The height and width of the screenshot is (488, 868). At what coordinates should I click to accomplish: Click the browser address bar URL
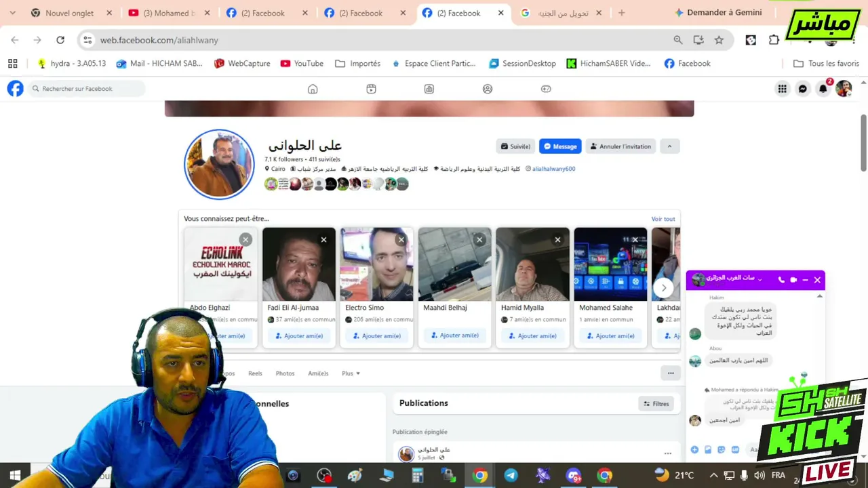[159, 40]
